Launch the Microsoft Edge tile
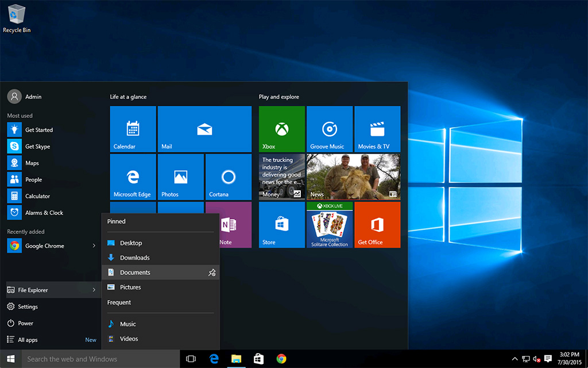 [133, 177]
